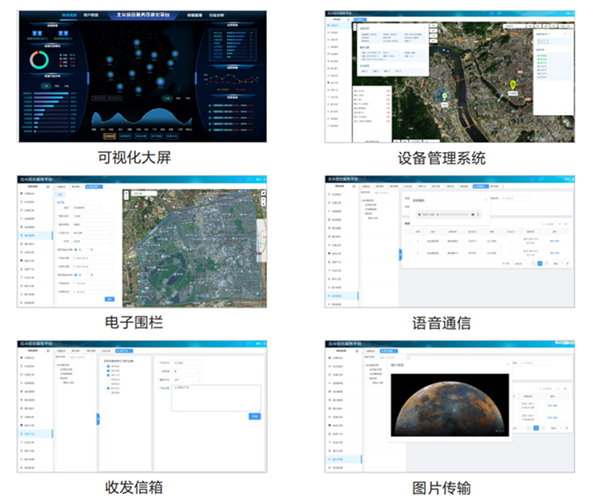Click the large message text area in 收发信箱
This screenshot has width=600, height=503.
216,398
